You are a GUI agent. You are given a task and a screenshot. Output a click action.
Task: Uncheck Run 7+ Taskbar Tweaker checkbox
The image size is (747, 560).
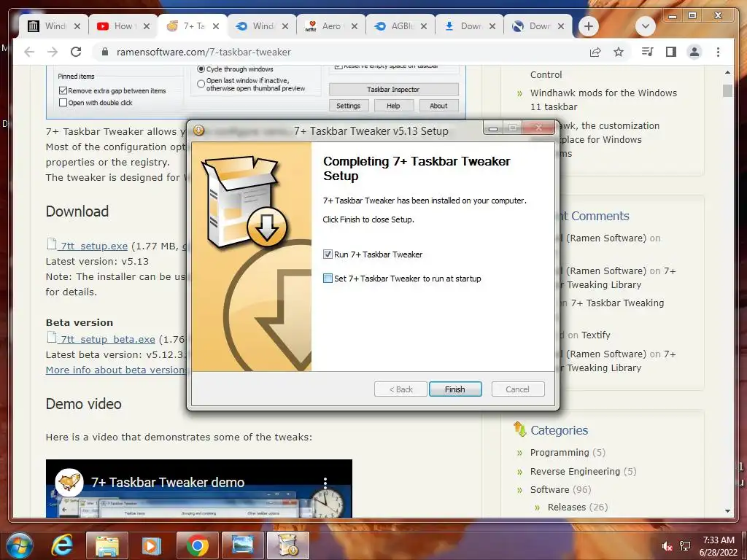(328, 254)
